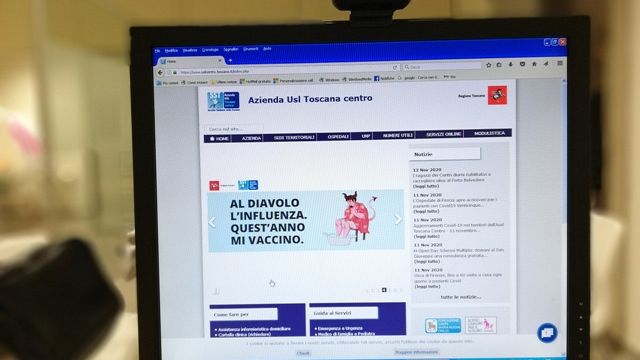Image resolution: width=640 pixels, height=360 pixels.
Task: Click the browser Cerca search box
Action: coord(442,66)
